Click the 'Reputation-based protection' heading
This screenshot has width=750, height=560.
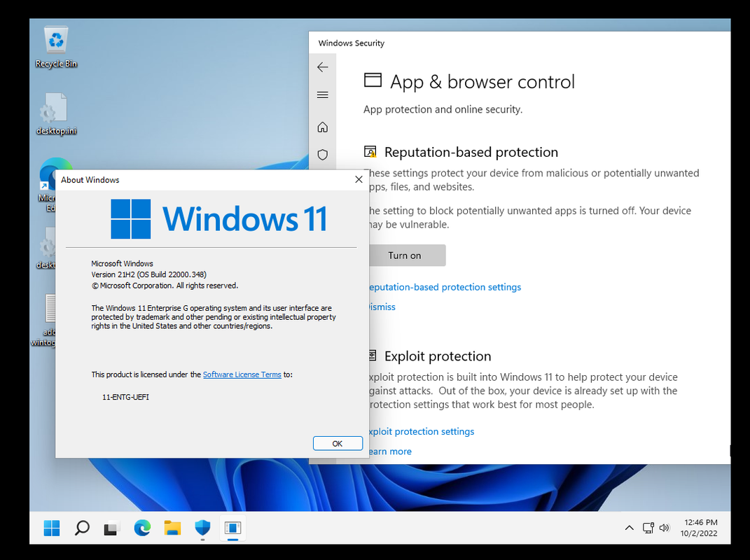[471, 152]
